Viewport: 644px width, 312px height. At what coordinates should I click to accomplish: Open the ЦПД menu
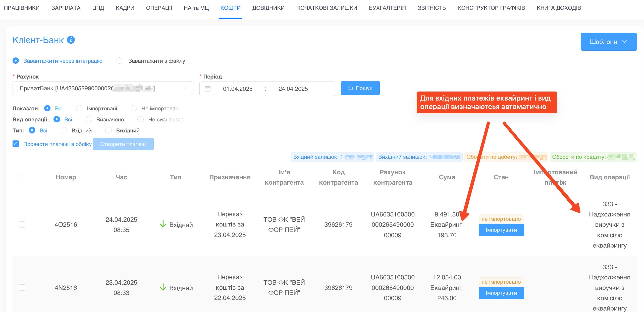coord(98,8)
